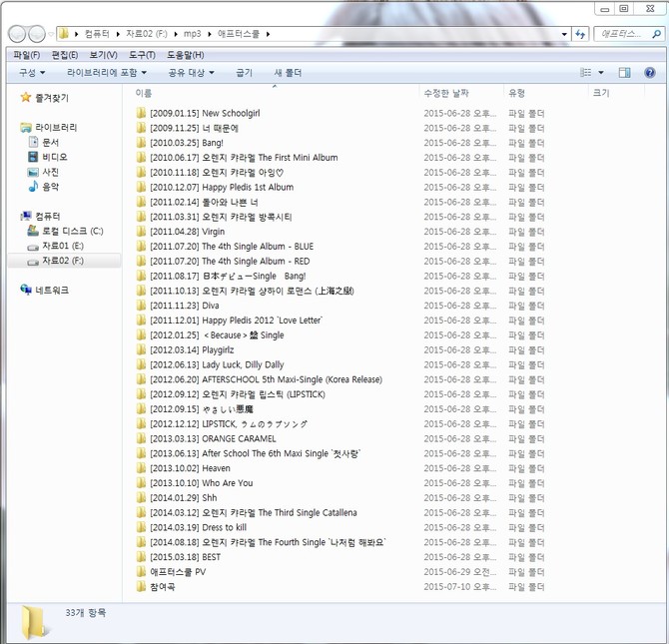Click the 새 폴더 button
This screenshot has height=644, width=669.
coord(288,73)
